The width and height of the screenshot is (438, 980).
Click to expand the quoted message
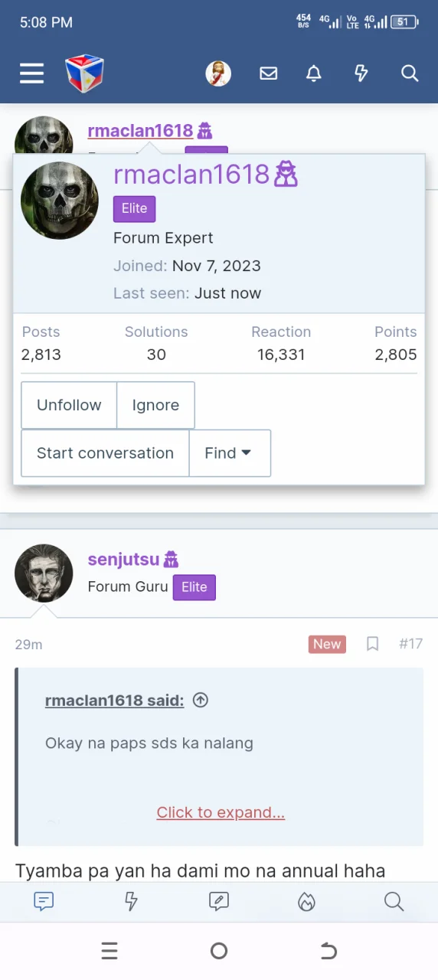[x=221, y=812]
